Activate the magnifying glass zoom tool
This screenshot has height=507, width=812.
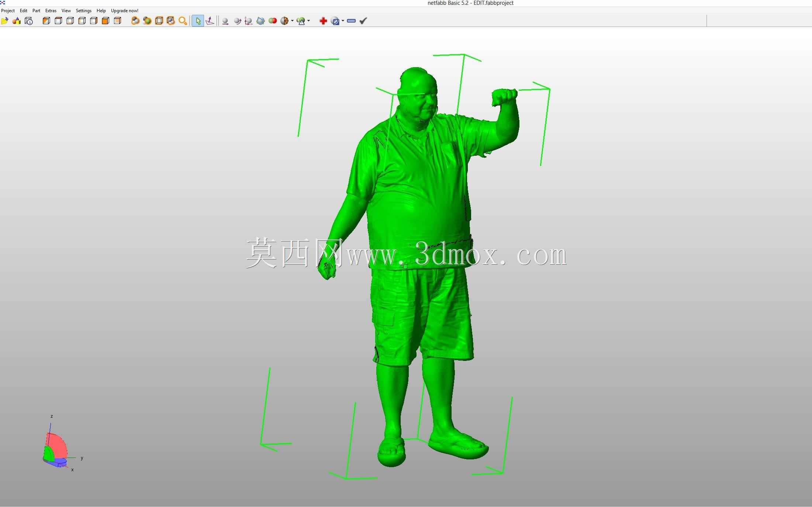click(183, 21)
